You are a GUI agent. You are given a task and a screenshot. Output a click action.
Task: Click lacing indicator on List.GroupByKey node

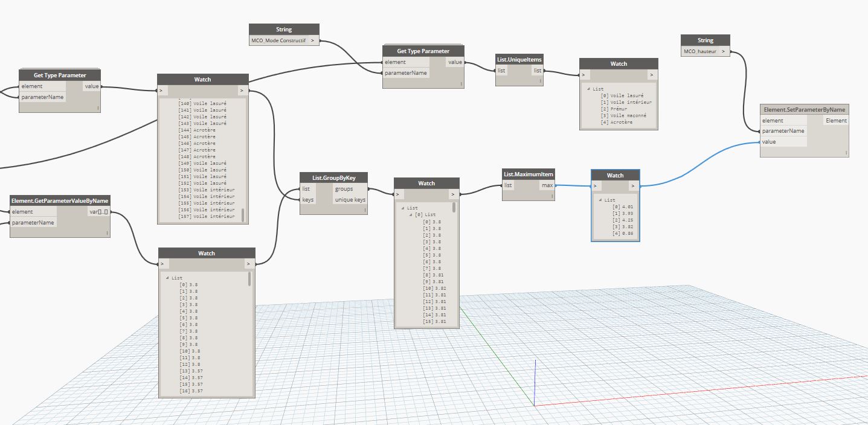pyautogui.click(x=365, y=210)
